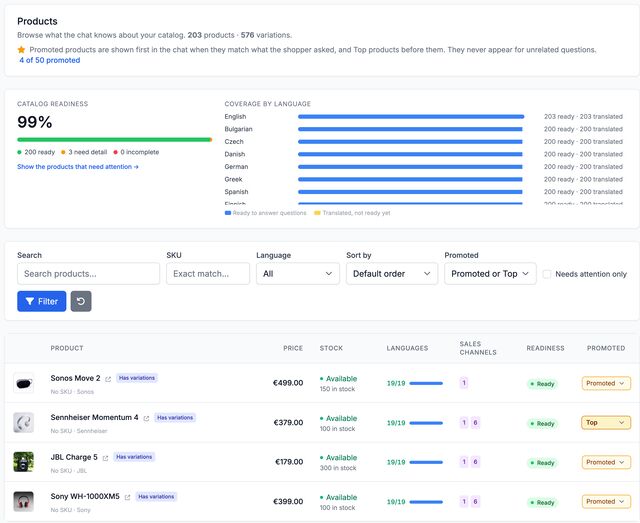Click the Has variations badge on JBL Charge 5
640x523 pixels.
coord(134,457)
